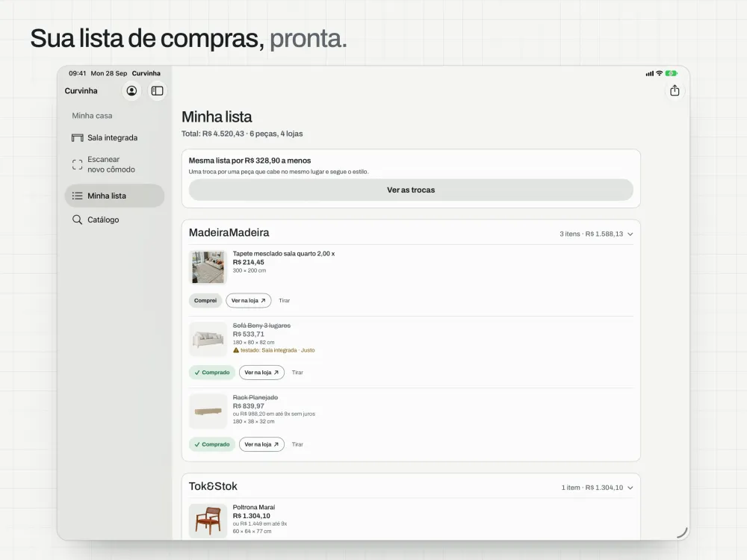Click the 09:41 clock in status bar
Viewport: 747px width, 560px height.
[x=77, y=73]
